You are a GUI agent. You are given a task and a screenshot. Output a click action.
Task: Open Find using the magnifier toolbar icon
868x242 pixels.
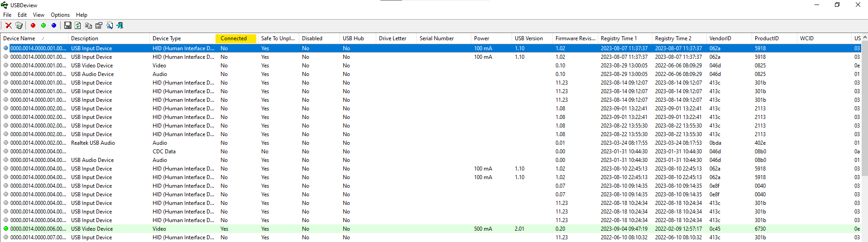coord(110,25)
